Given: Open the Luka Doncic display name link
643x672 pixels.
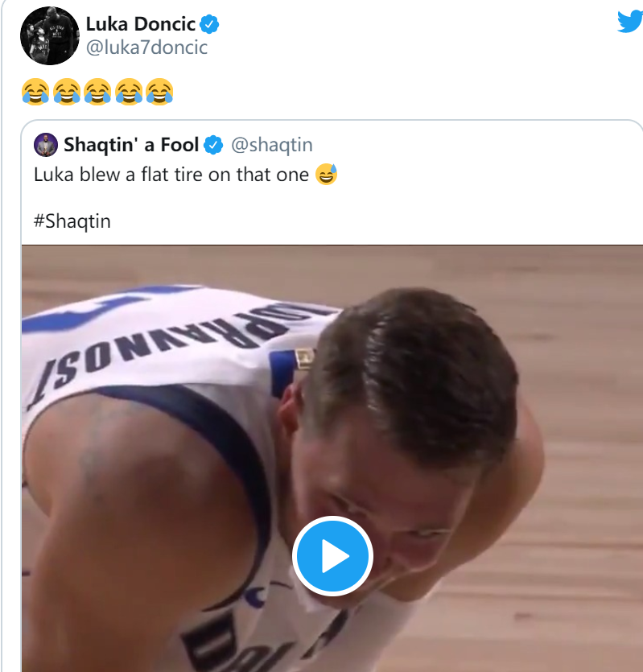Looking at the screenshot, I should tap(140, 25).
